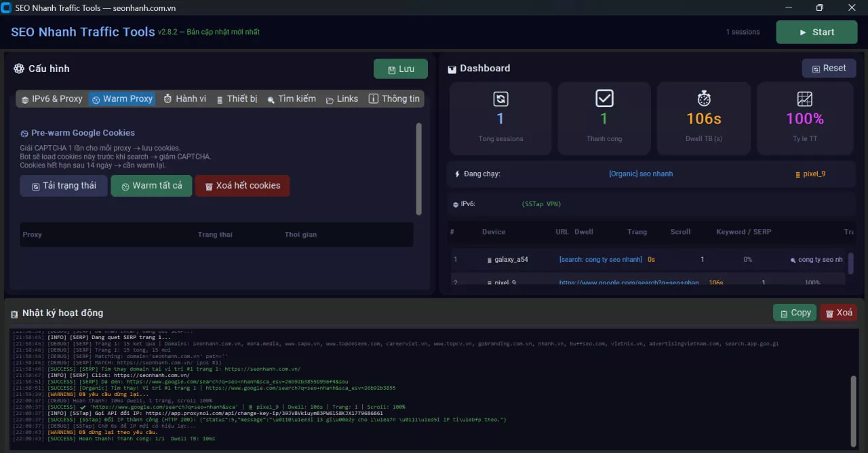868x453 pixels.
Task: Reset the Dashboard statistics
Action: tap(829, 68)
